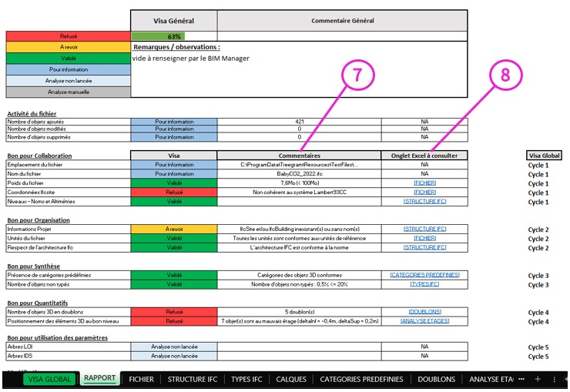Select the '7 objet(s) sont au mauvais étage' comment
This screenshot has height=392, width=570.
300,321
